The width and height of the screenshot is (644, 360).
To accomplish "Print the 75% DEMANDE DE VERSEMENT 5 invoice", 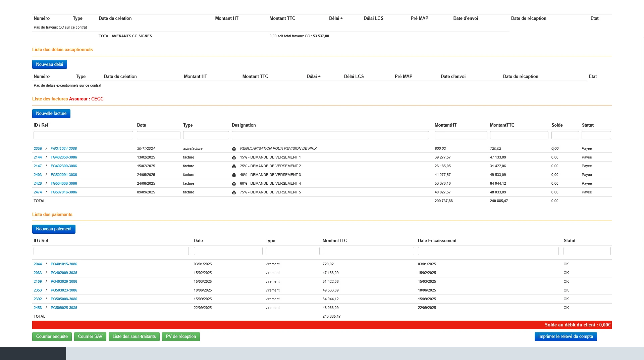I will coord(234,192).
